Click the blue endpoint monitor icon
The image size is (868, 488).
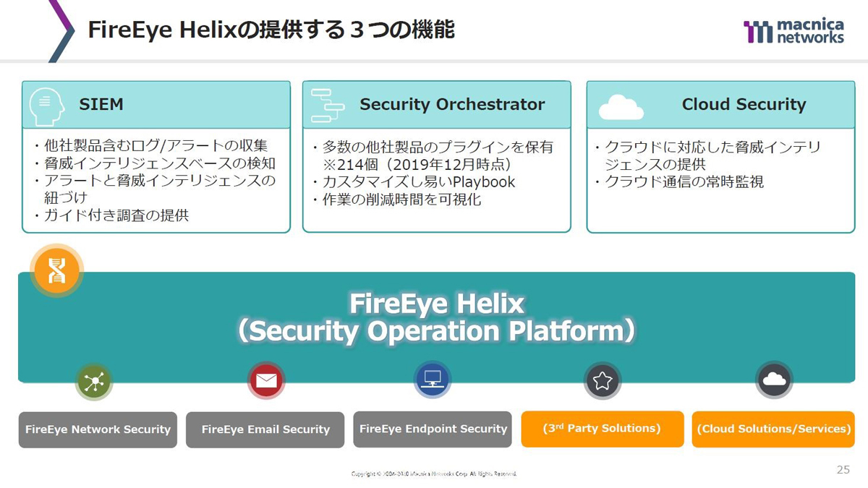coord(433,378)
